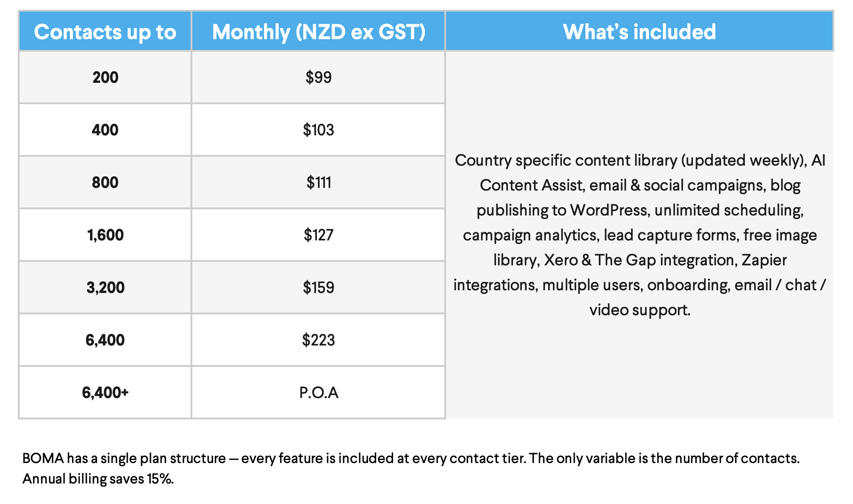Click the included features description text
853x504 pixels.
point(640,235)
